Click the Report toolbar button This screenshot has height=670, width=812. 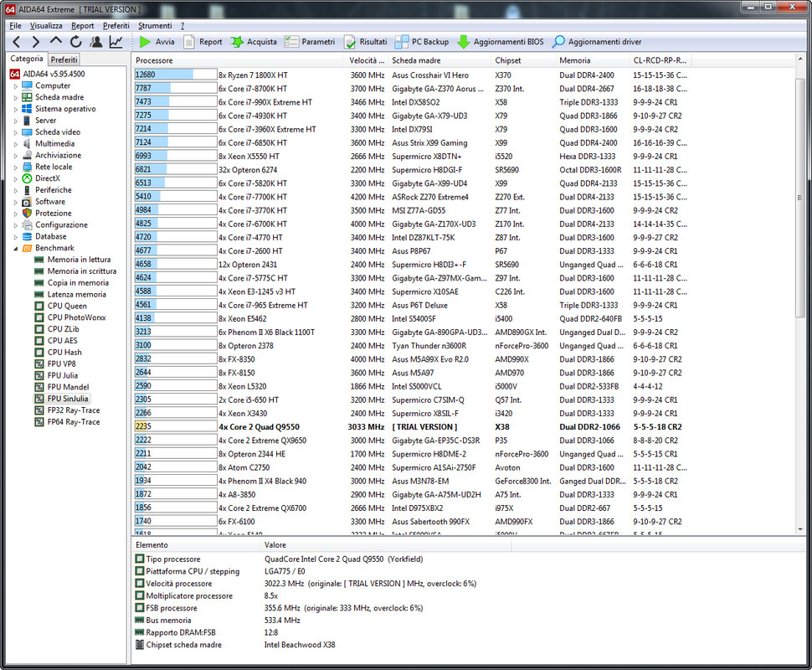pos(203,42)
